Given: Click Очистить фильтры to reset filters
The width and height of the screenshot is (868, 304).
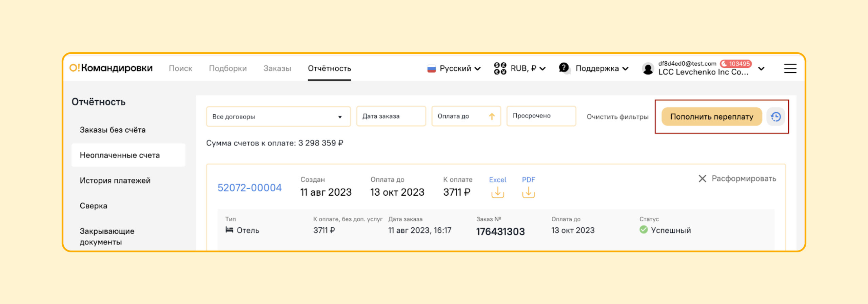Looking at the screenshot, I should (x=617, y=117).
